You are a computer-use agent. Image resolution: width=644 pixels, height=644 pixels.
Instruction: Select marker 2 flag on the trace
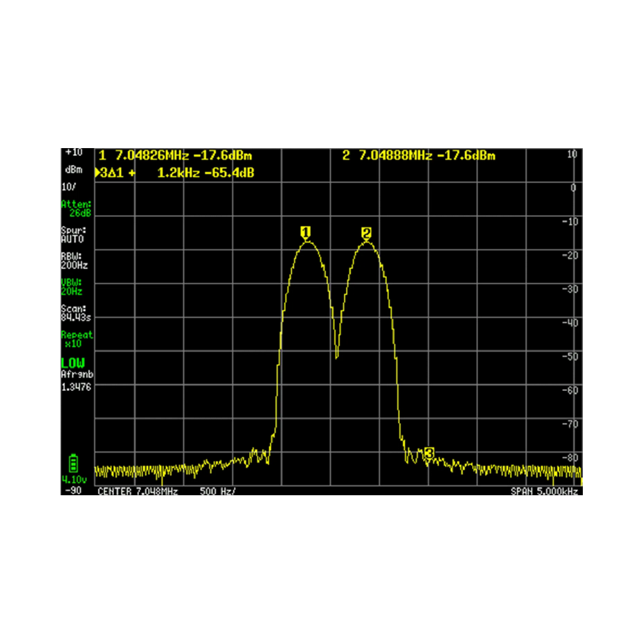click(x=366, y=232)
